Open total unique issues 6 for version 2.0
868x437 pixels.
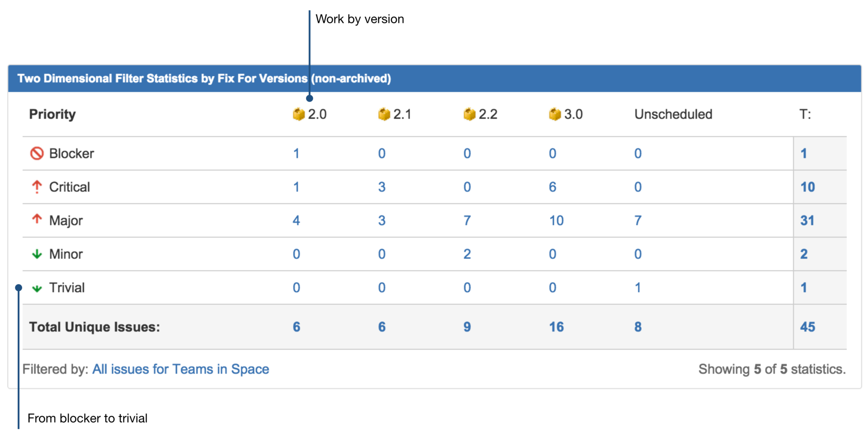coord(297,327)
